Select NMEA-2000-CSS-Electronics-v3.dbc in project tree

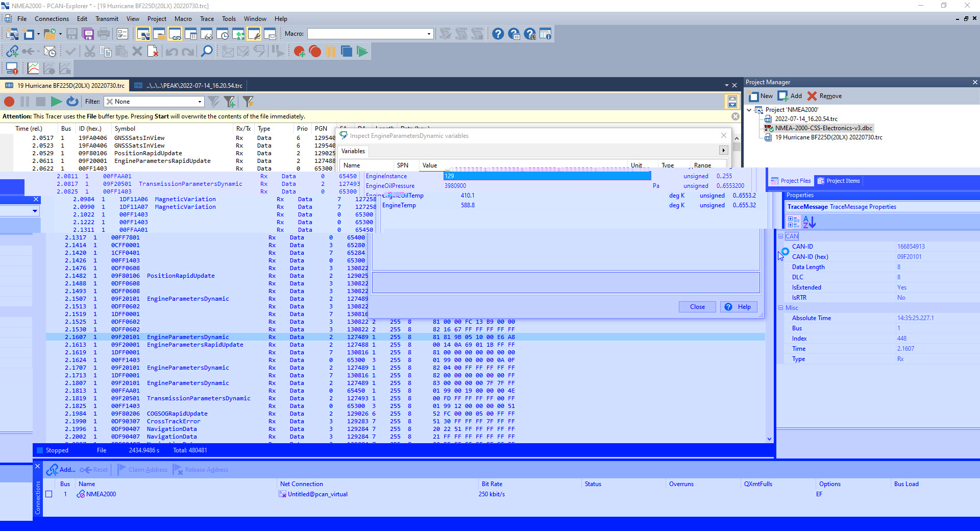[823, 128]
